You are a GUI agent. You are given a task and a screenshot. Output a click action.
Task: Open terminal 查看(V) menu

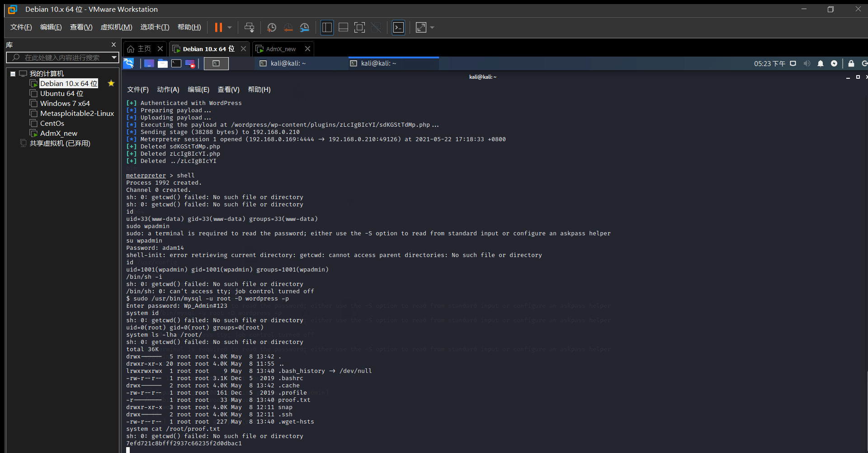point(229,90)
